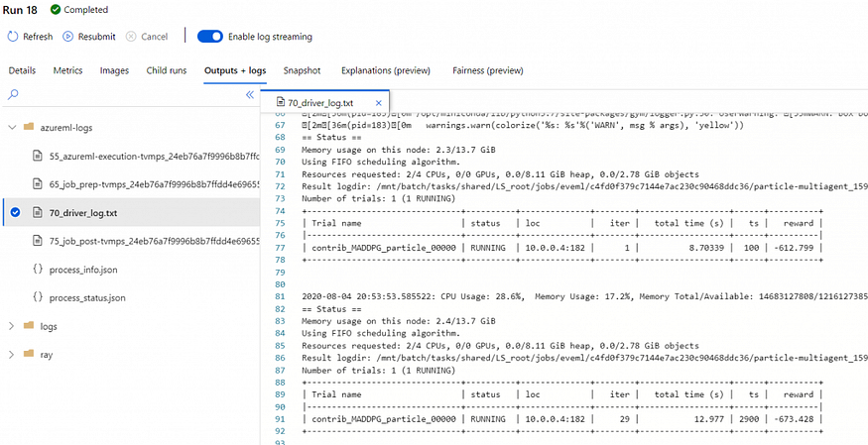The image size is (868, 445).
Task: Click line 81 CPU Usage timestamp entry
Action: [x=584, y=296]
